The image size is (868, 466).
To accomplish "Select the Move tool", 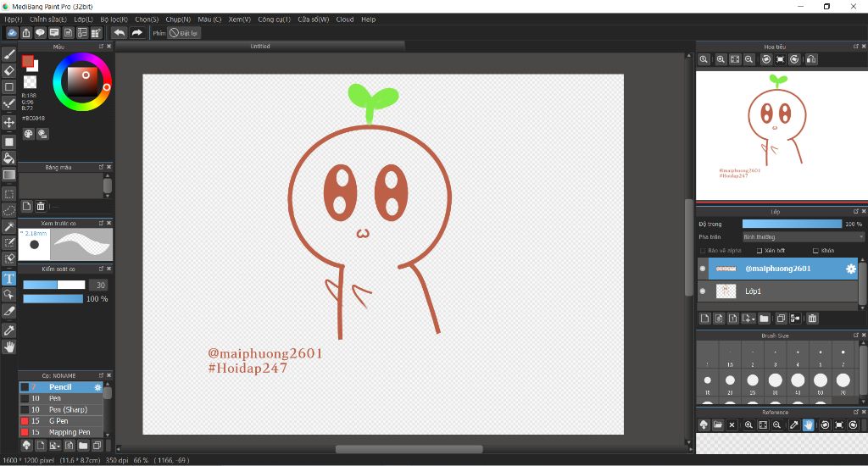I will [x=8, y=122].
